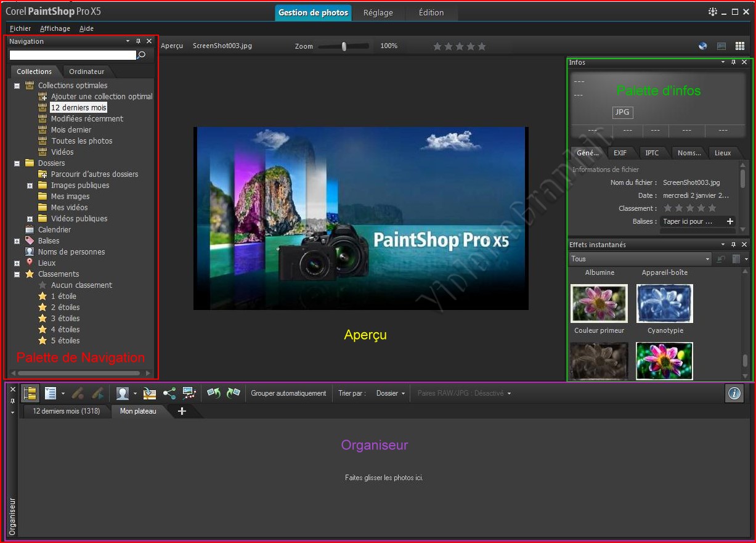Click the Zoom slider handle
The height and width of the screenshot is (543, 756).
(x=344, y=46)
